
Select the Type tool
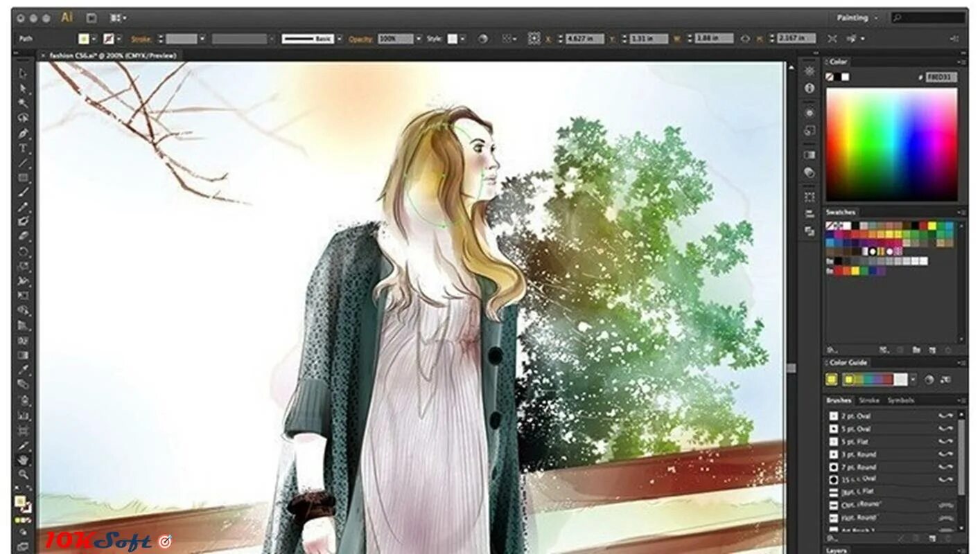pyautogui.click(x=24, y=148)
